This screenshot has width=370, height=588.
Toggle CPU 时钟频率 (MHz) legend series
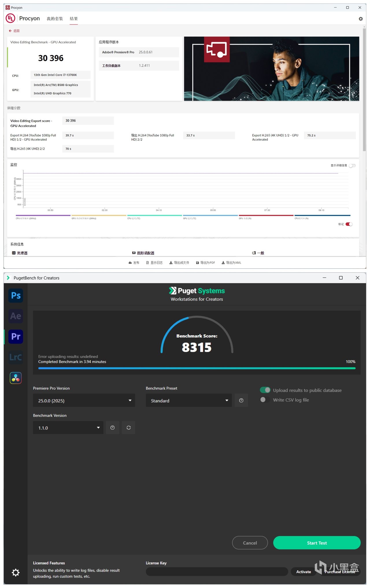point(43,217)
